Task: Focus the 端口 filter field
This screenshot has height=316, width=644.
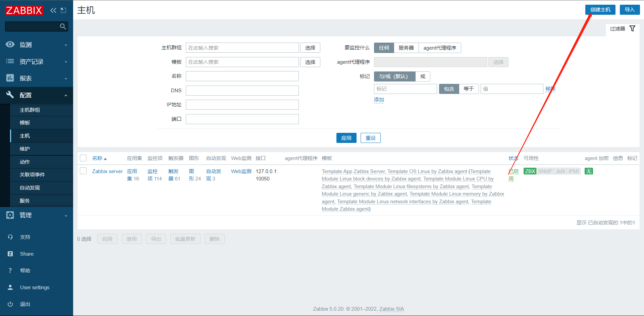Action: (242, 119)
